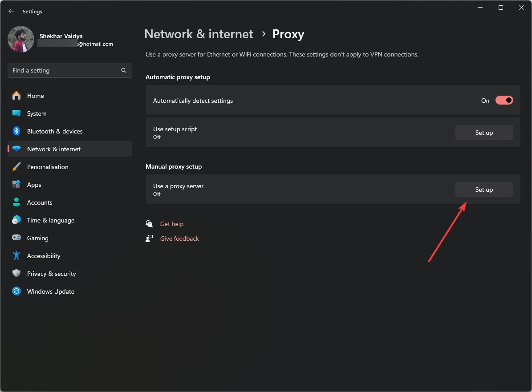This screenshot has width=532, height=392.
Task: Set up the manual proxy server
Action: (484, 190)
